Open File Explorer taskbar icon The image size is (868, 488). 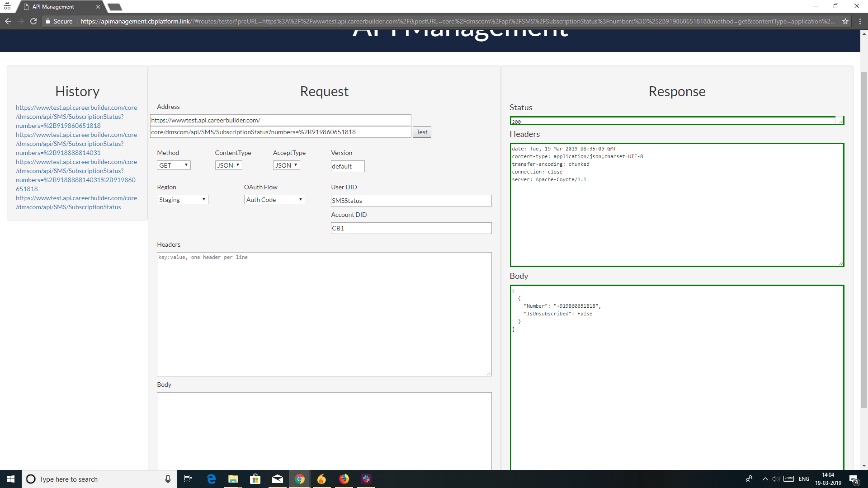pos(233,479)
